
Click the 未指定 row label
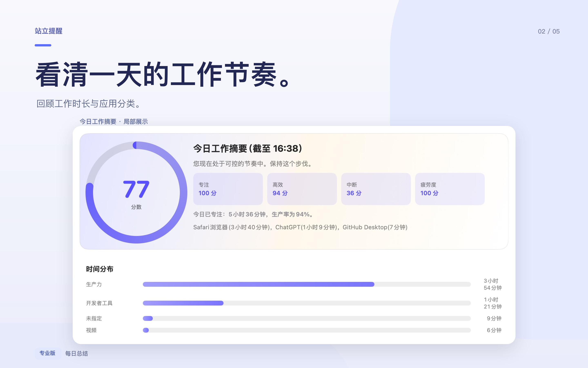point(94,318)
